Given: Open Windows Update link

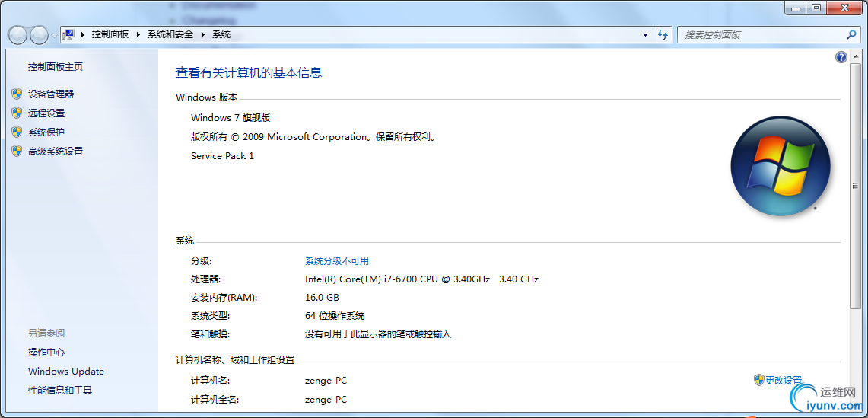Looking at the screenshot, I should click(66, 372).
